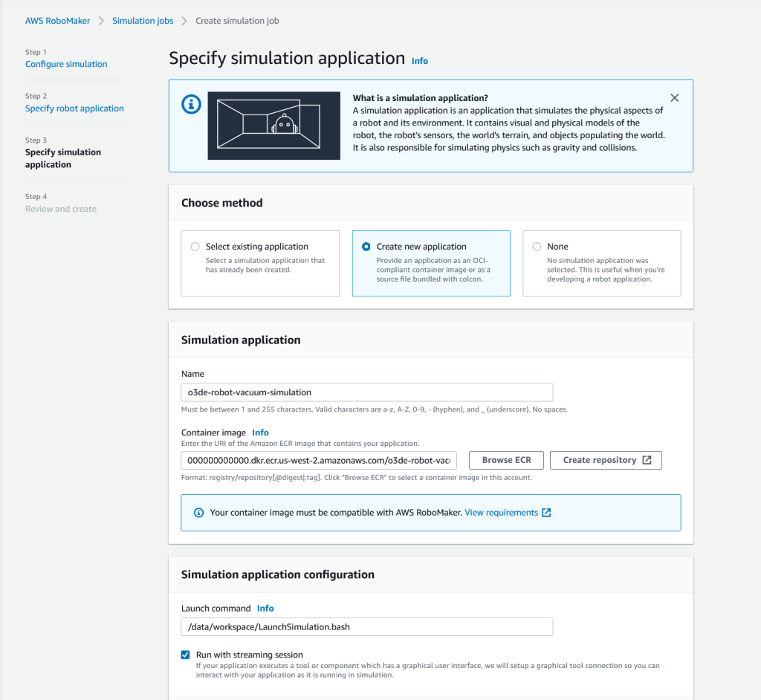The width and height of the screenshot is (761, 700).
Task: Focus the Launch command input field
Action: click(367, 626)
